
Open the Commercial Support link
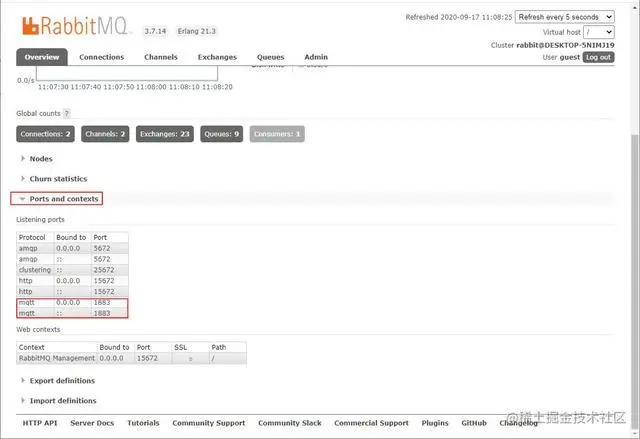click(371, 423)
